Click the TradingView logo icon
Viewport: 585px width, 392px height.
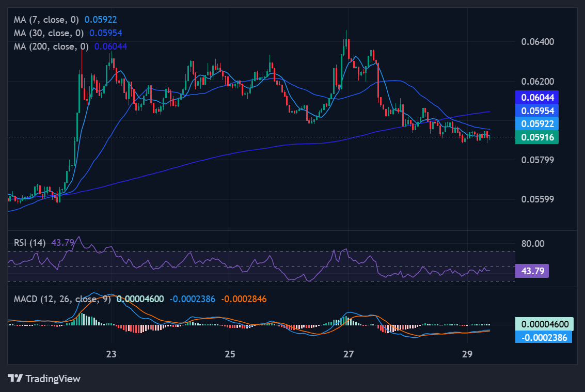click(x=15, y=378)
